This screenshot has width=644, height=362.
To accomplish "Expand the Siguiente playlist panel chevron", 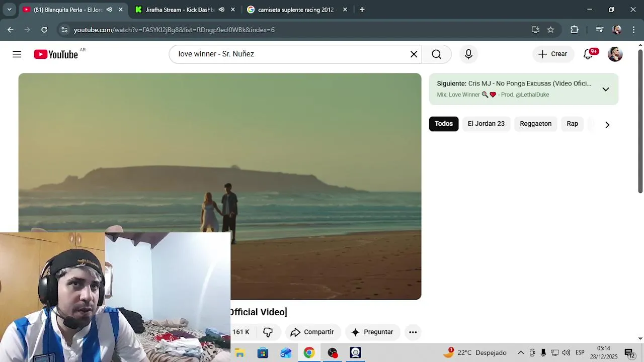I will 606,89.
